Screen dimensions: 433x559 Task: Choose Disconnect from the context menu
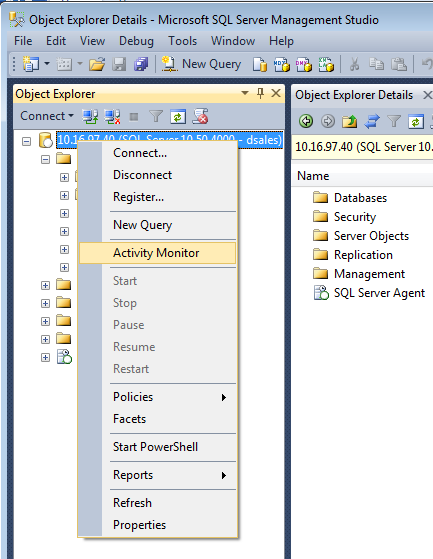click(158, 175)
